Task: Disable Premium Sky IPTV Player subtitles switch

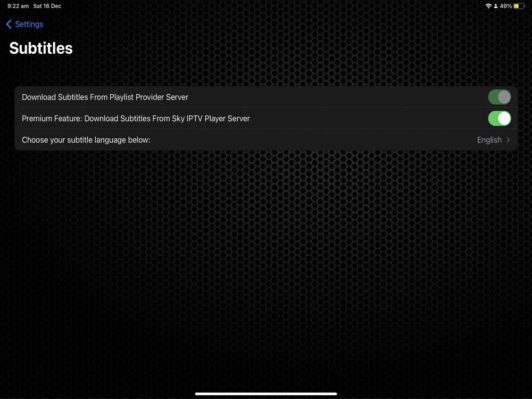Action: click(x=500, y=119)
